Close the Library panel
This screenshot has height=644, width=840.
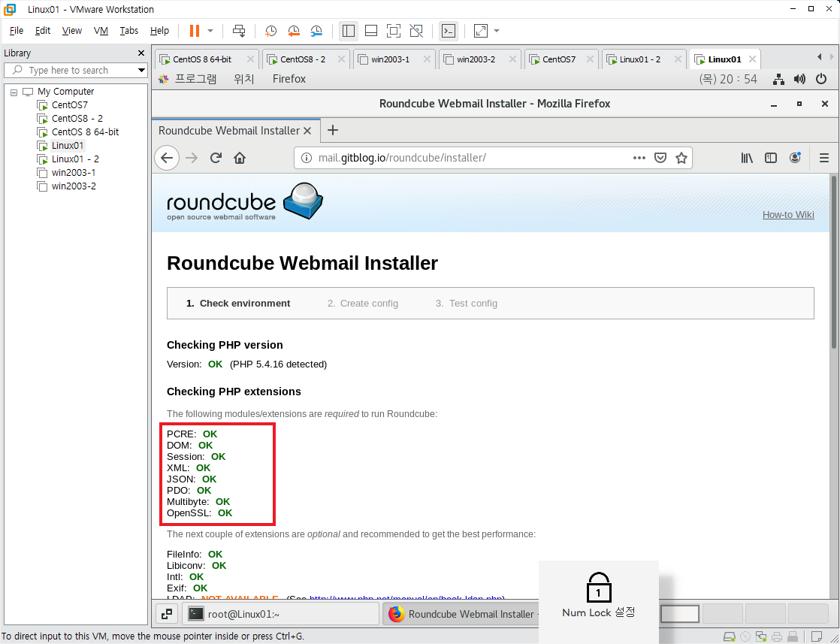click(141, 53)
